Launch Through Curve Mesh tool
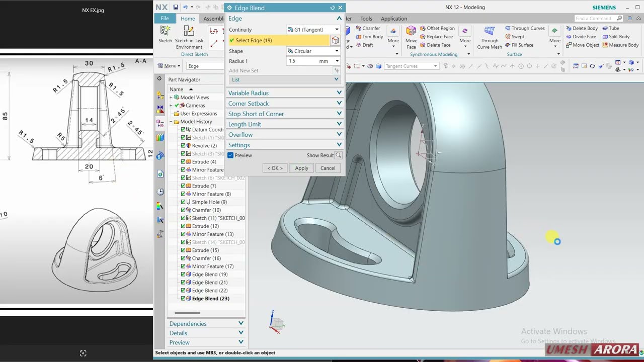This screenshot has width=644, height=362. pyautogui.click(x=490, y=38)
